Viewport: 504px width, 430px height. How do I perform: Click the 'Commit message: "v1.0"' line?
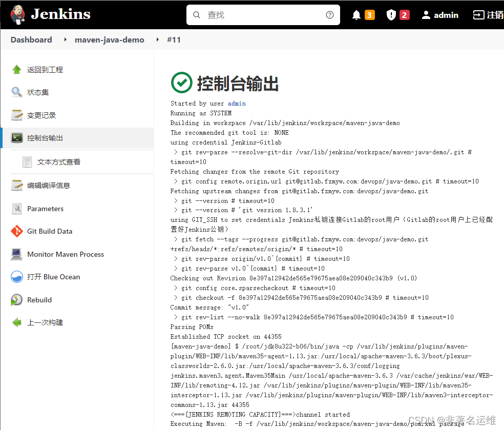[209, 308]
